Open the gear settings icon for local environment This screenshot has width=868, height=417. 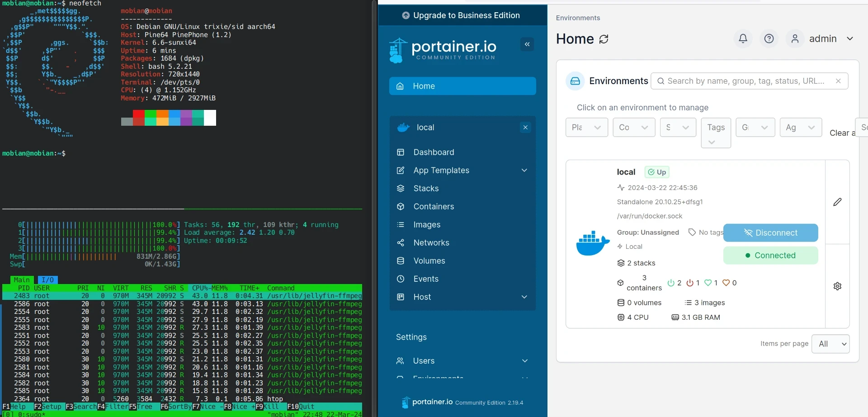coord(837,286)
